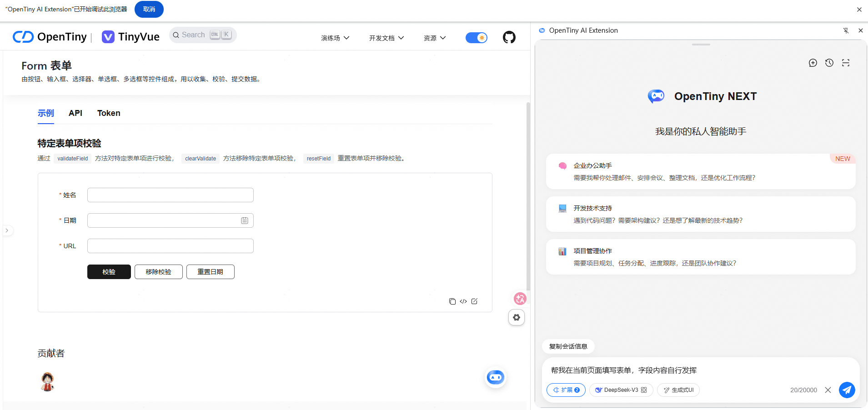Focus the URL input field

tap(171, 246)
